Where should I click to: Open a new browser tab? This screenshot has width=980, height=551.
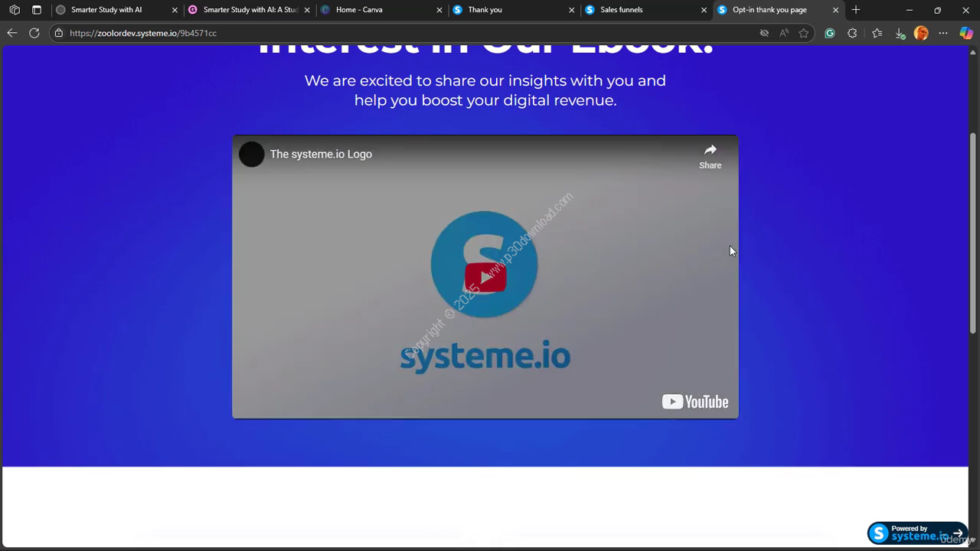point(856,10)
